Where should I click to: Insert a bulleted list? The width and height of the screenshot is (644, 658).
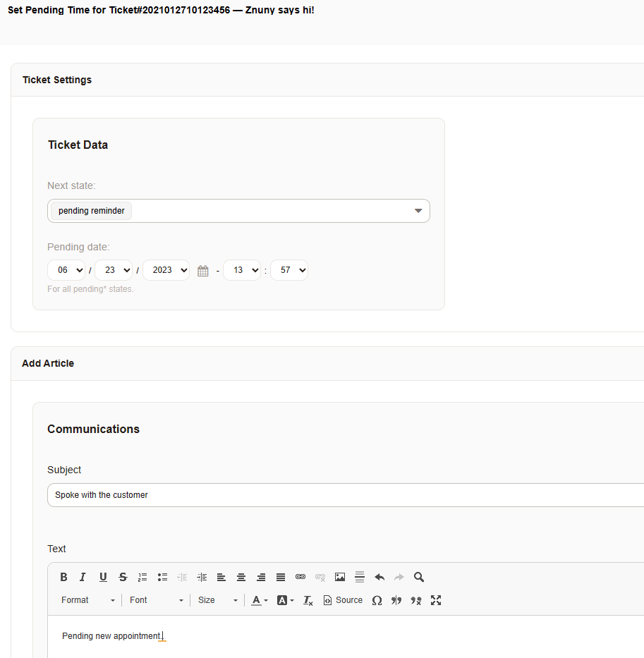(162, 577)
